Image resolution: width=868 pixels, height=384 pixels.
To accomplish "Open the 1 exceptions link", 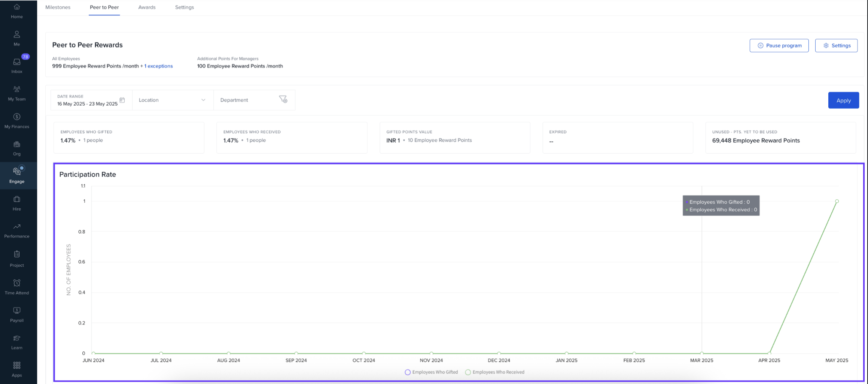I will coord(159,66).
